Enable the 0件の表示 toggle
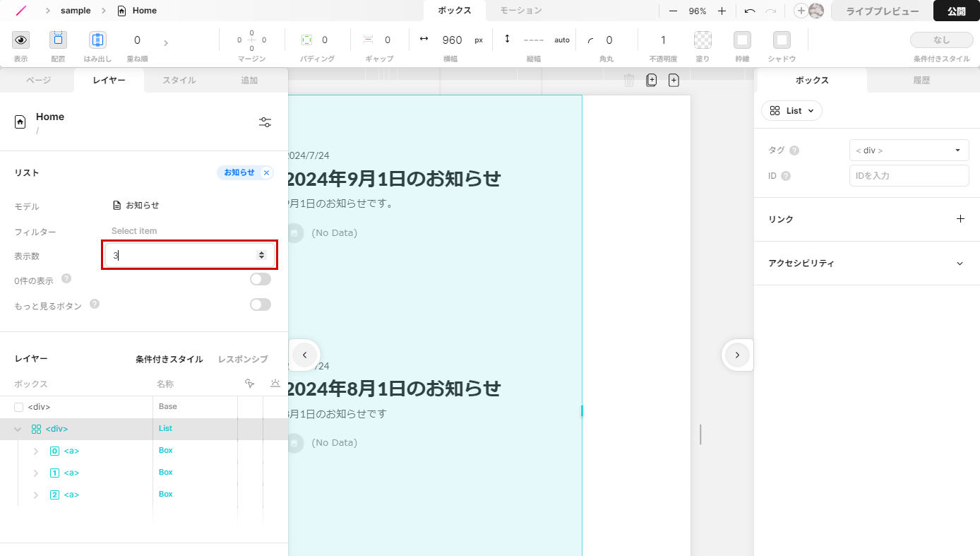Screen dimensions: 980x556 pos(260,280)
